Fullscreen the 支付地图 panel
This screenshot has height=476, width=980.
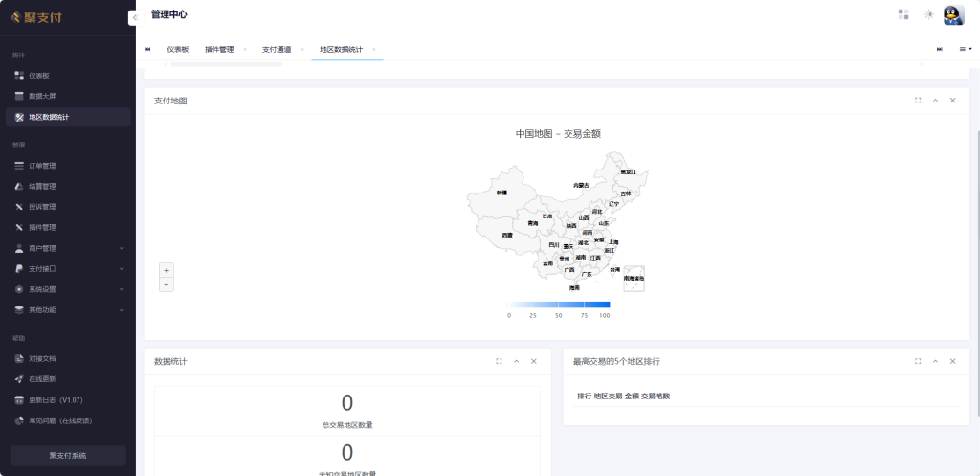[918, 100]
